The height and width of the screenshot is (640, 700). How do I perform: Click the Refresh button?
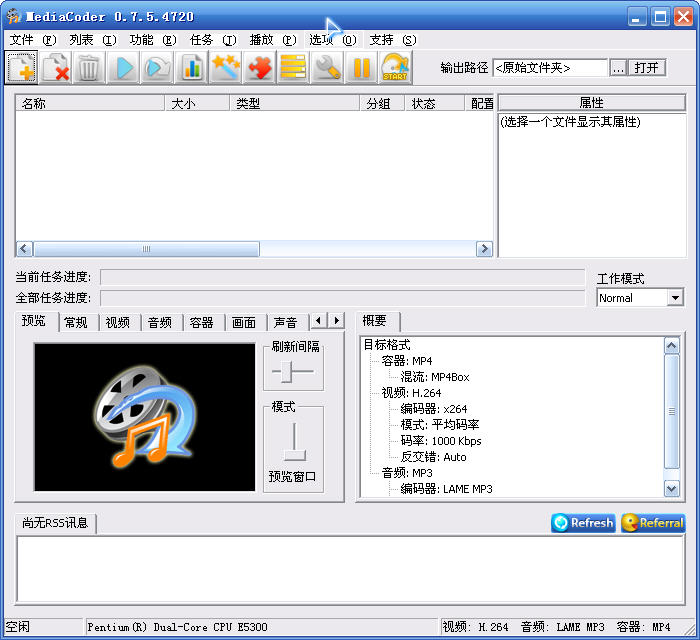583,523
